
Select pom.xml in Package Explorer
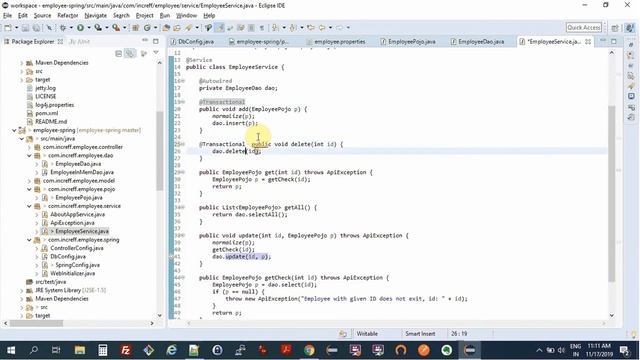point(46,113)
